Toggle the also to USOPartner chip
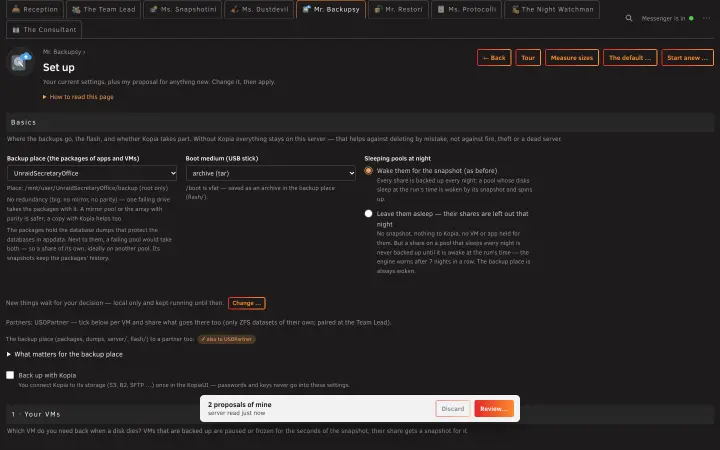The image size is (720, 450). tap(226, 339)
